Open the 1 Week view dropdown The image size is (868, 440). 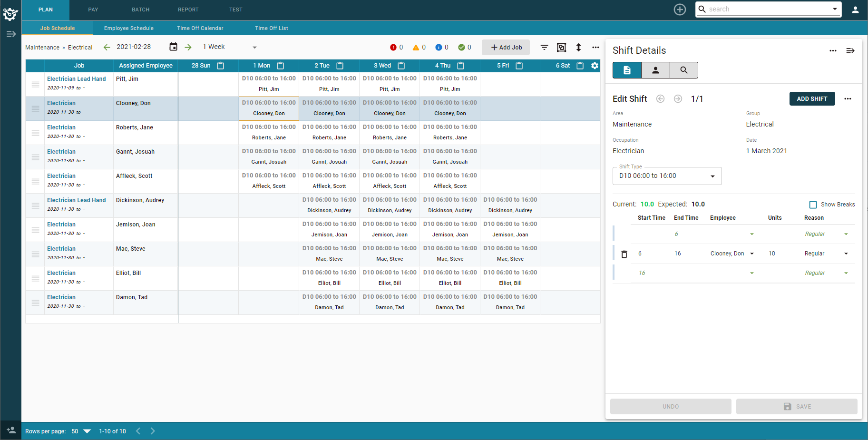(x=255, y=47)
